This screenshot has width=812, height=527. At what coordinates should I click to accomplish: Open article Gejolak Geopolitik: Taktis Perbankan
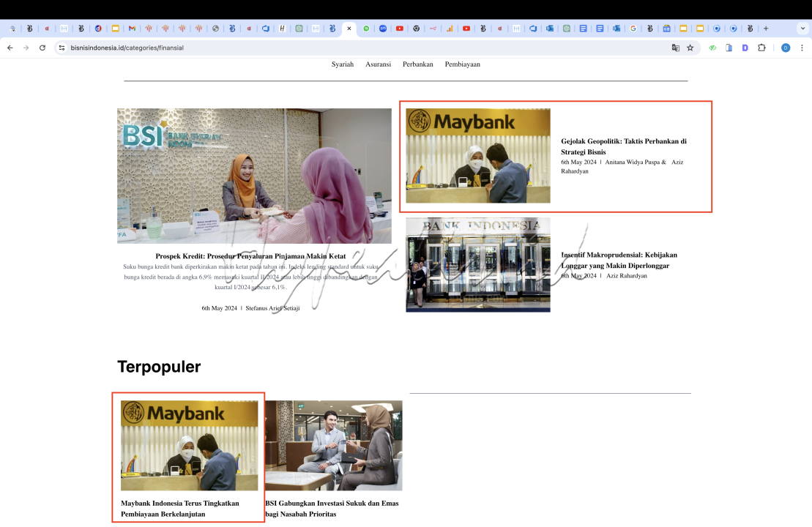(x=624, y=146)
